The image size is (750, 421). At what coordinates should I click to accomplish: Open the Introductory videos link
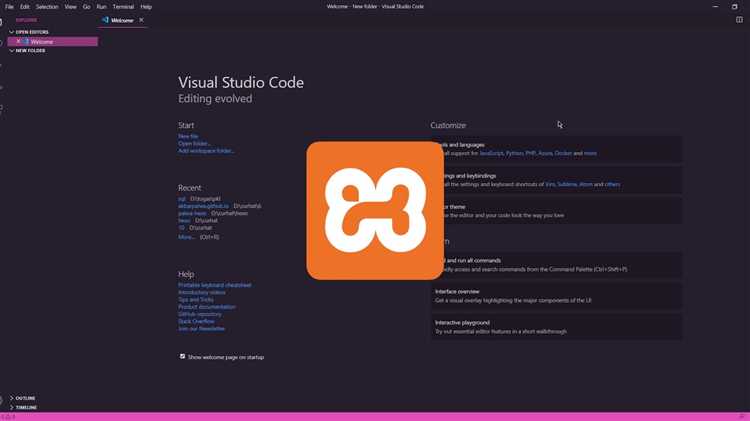pyautogui.click(x=202, y=292)
